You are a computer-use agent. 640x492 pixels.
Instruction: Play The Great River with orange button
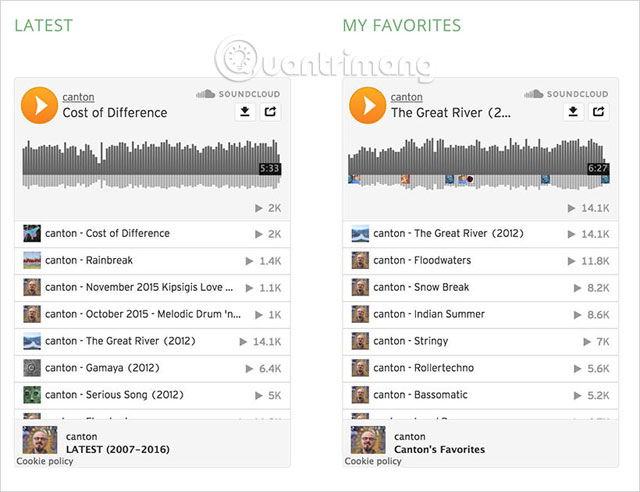pyautogui.click(x=367, y=104)
